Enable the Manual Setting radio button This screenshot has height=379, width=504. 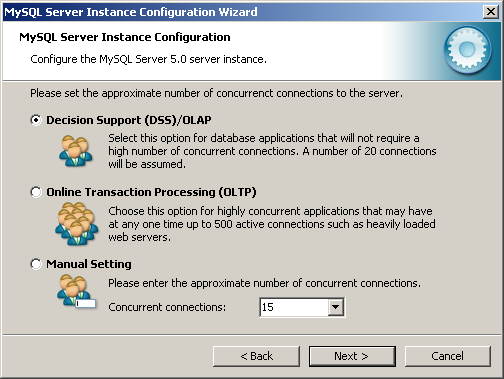click(36, 264)
